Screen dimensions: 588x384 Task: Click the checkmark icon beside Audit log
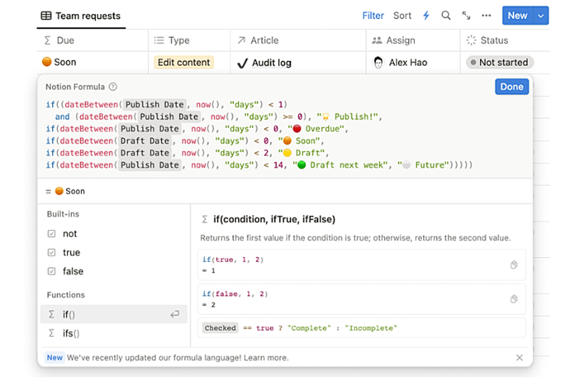[243, 63]
